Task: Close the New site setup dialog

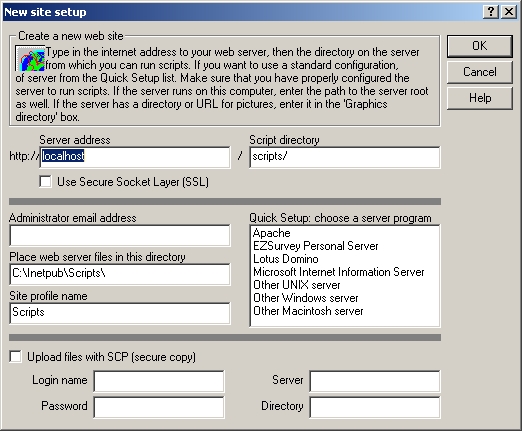Action: [x=509, y=12]
